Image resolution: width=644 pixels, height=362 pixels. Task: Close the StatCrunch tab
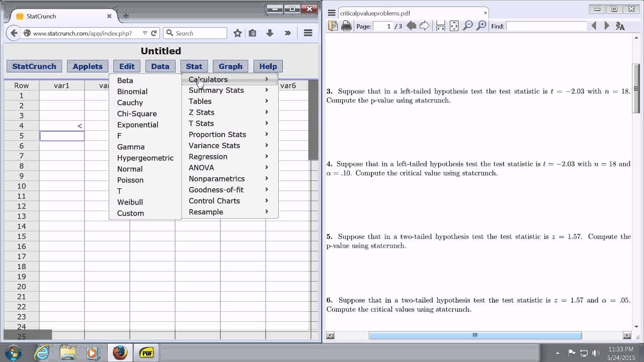tap(109, 16)
